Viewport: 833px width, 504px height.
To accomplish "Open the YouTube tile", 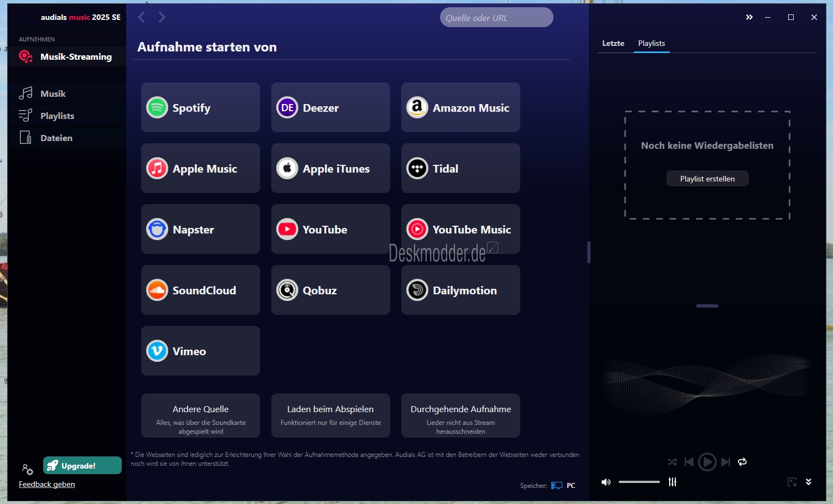I will click(x=330, y=229).
